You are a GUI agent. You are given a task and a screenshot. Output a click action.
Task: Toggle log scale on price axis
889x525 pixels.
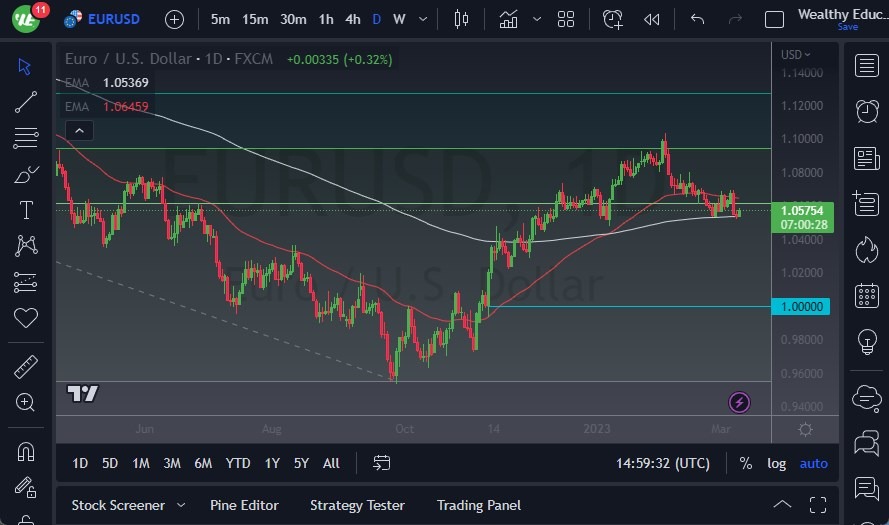pyautogui.click(x=776, y=463)
